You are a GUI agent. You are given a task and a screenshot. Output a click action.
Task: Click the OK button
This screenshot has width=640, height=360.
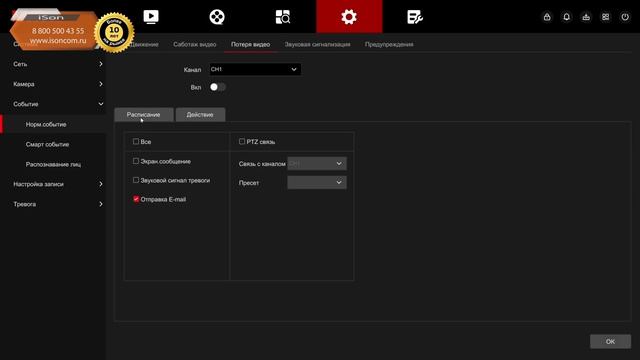point(610,342)
